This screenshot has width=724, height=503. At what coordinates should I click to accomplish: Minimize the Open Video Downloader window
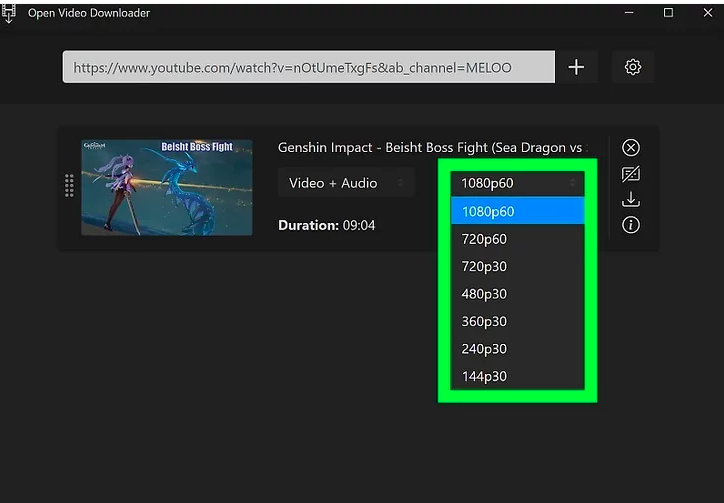pyautogui.click(x=628, y=12)
